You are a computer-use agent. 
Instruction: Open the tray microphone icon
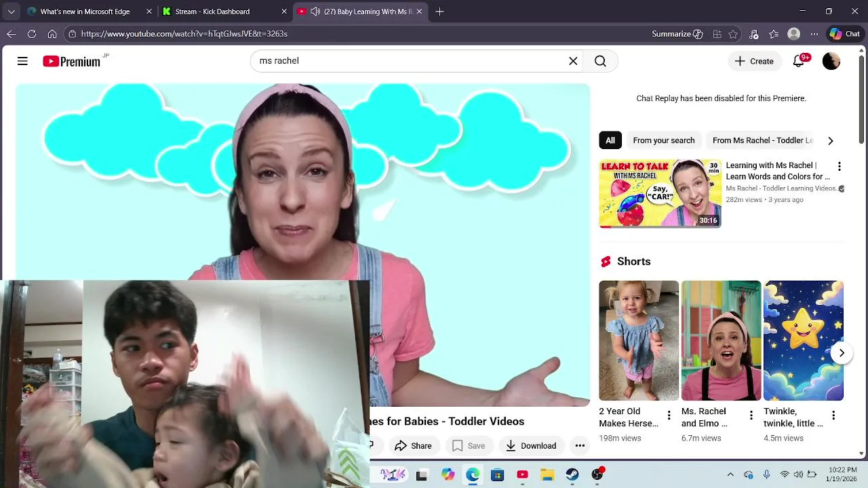click(766, 475)
